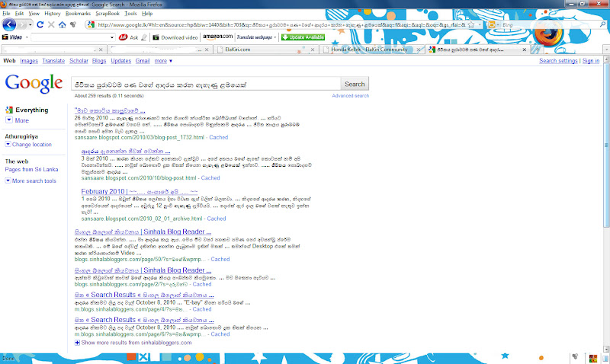610x364 pixels.
Task: Open the ScrapBook menu
Action: coord(108,13)
